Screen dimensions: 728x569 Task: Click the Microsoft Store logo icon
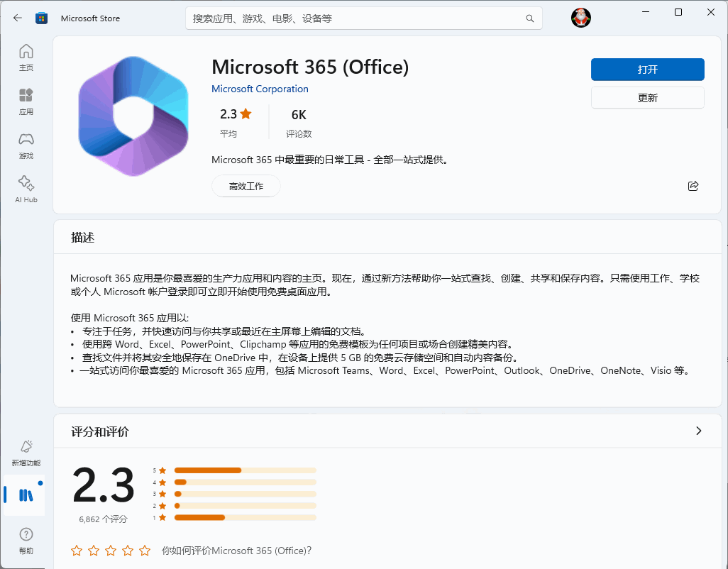41,18
